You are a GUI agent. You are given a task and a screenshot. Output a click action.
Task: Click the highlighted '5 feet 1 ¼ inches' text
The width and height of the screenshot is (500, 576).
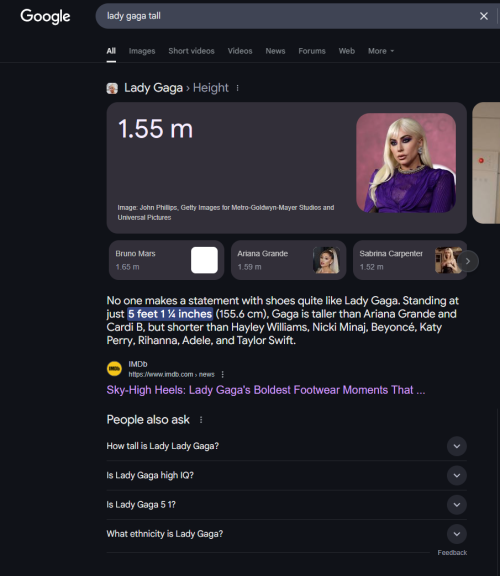pyautogui.click(x=170, y=314)
